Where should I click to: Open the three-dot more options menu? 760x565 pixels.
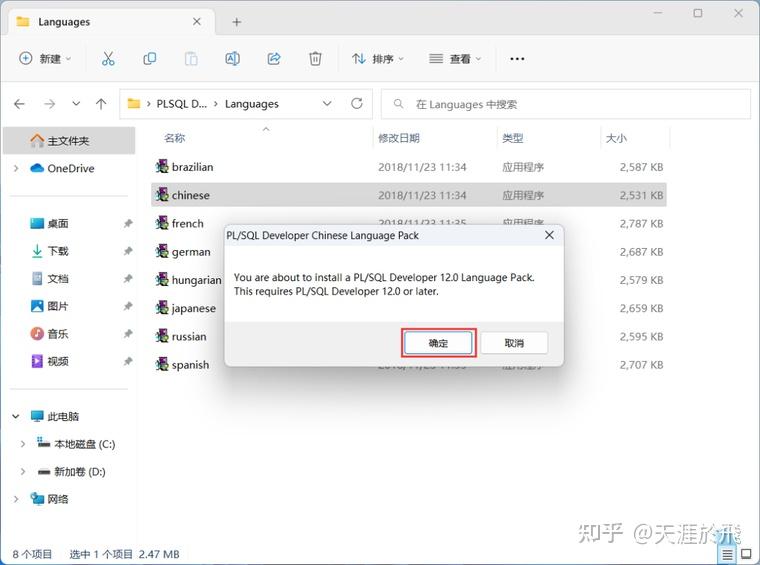(x=517, y=59)
